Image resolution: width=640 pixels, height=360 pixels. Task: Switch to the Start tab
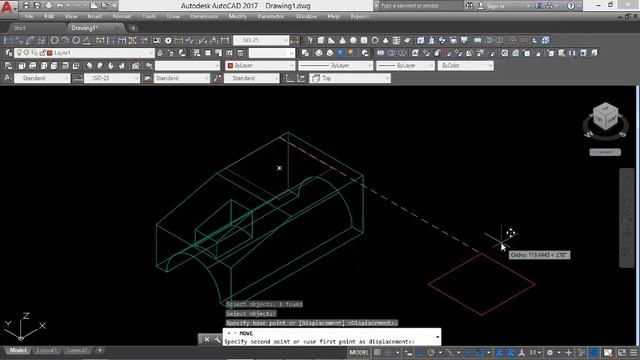(19, 28)
